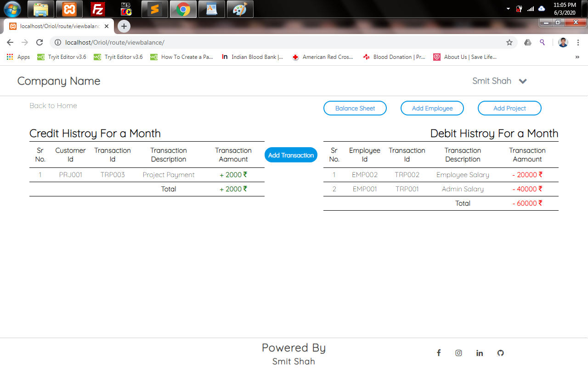Open the Windows Start menu
The image size is (588, 368).
12,9
